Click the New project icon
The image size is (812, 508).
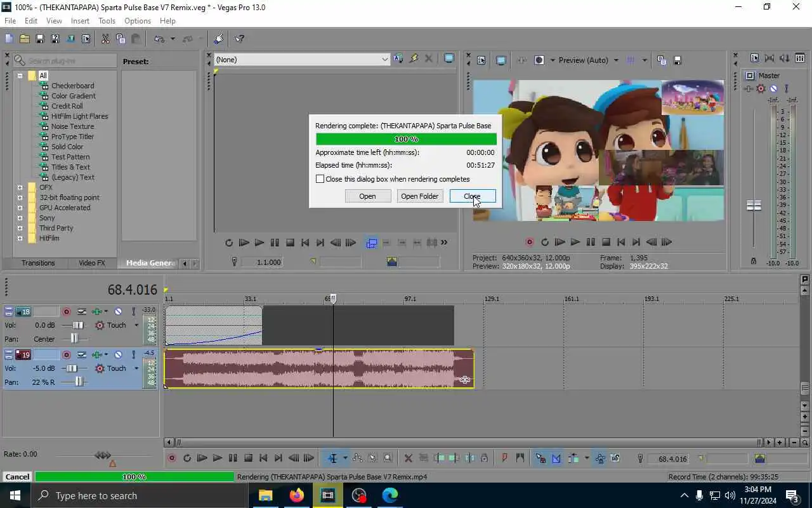point(9,39)
